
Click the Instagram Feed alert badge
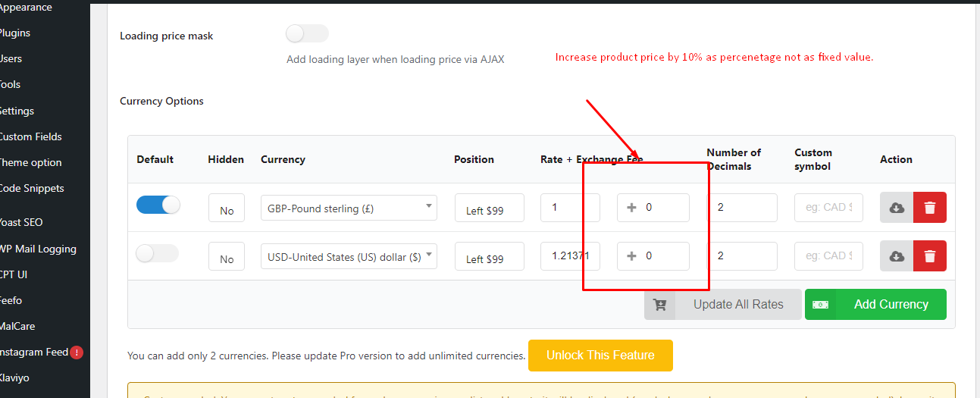[77, 353]
